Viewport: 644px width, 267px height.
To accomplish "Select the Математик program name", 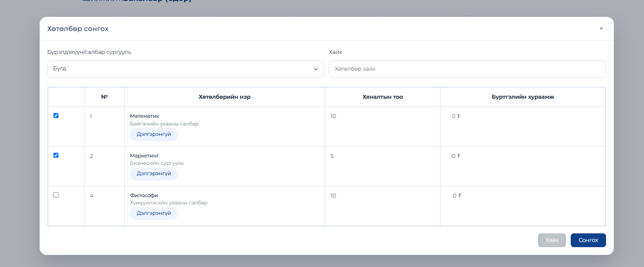I will click(145, 116).
